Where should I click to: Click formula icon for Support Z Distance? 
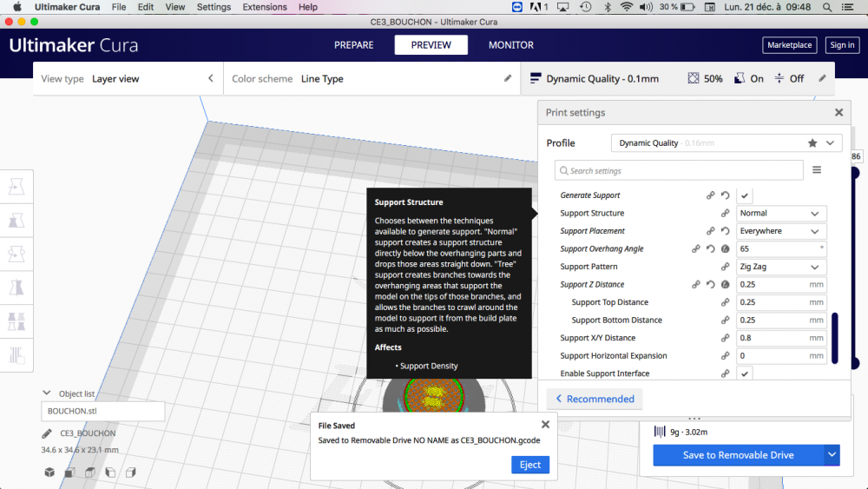tap(725, 284)
